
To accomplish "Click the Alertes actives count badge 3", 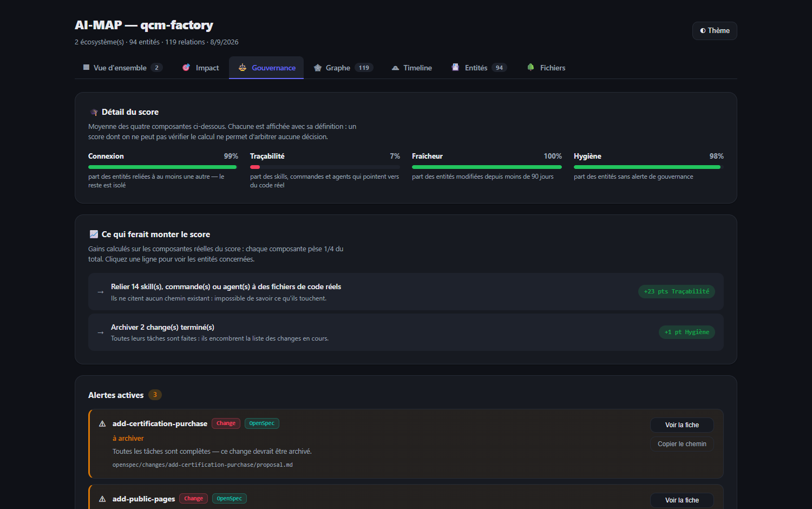I will pos(155,395).
